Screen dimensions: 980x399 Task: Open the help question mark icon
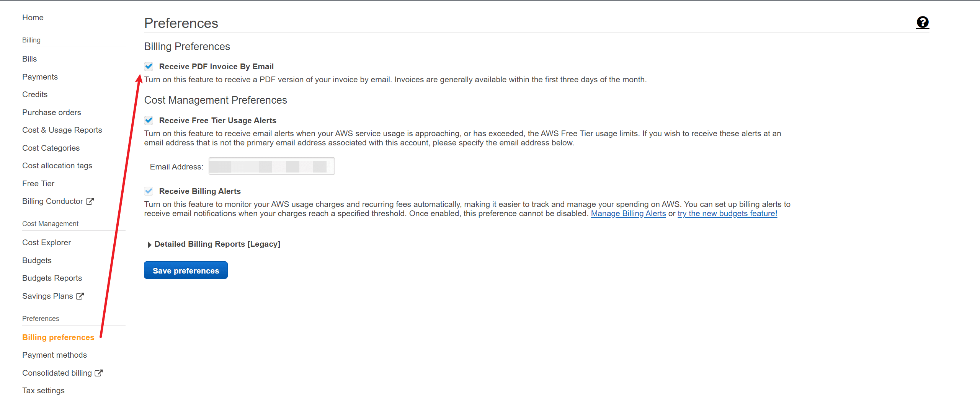coord(922,23)
